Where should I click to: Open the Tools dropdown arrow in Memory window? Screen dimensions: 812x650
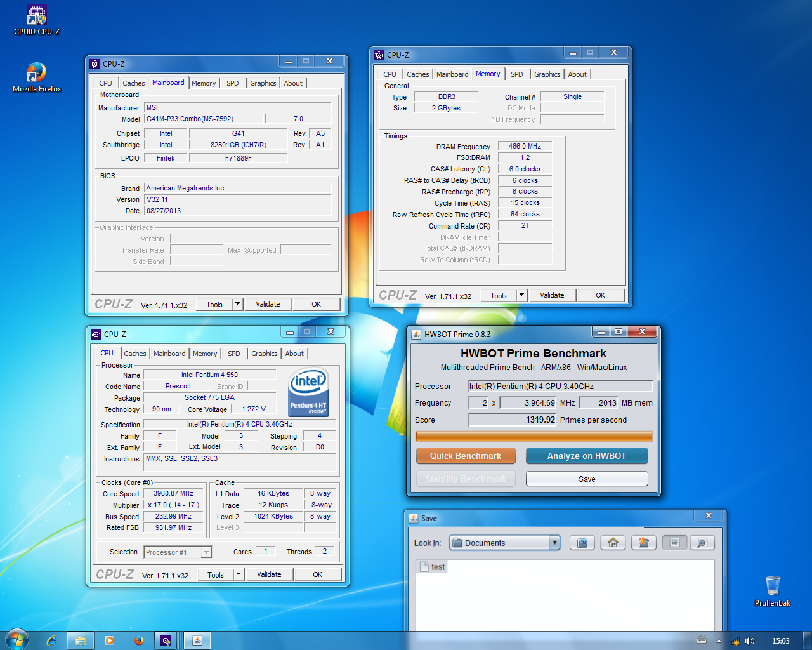click(522, 295)
